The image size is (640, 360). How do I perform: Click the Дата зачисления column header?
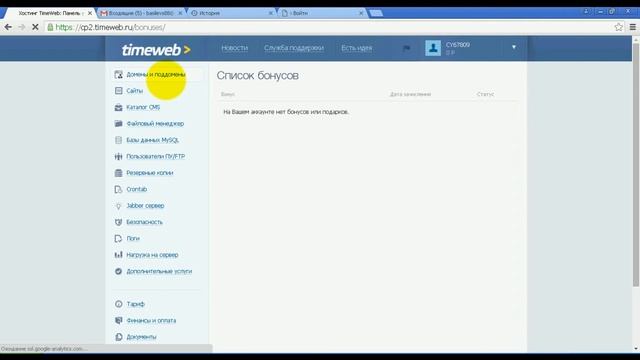point(410,94)
